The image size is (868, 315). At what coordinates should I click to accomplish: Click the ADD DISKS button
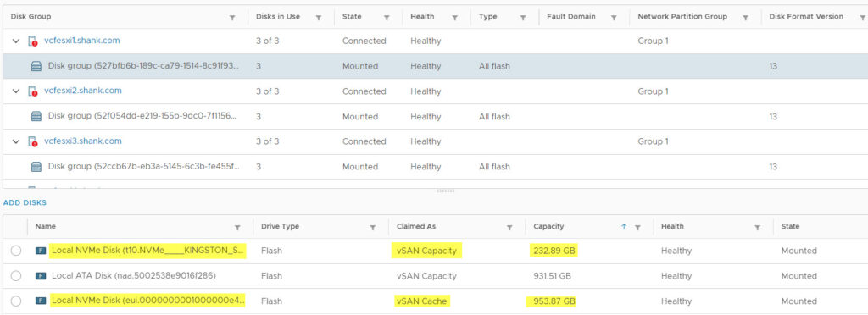25,203
